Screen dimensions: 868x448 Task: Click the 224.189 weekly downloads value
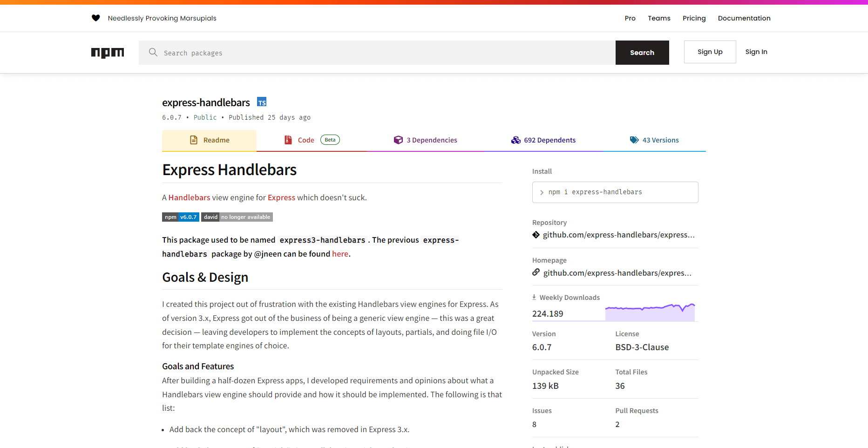coord(548,314)
